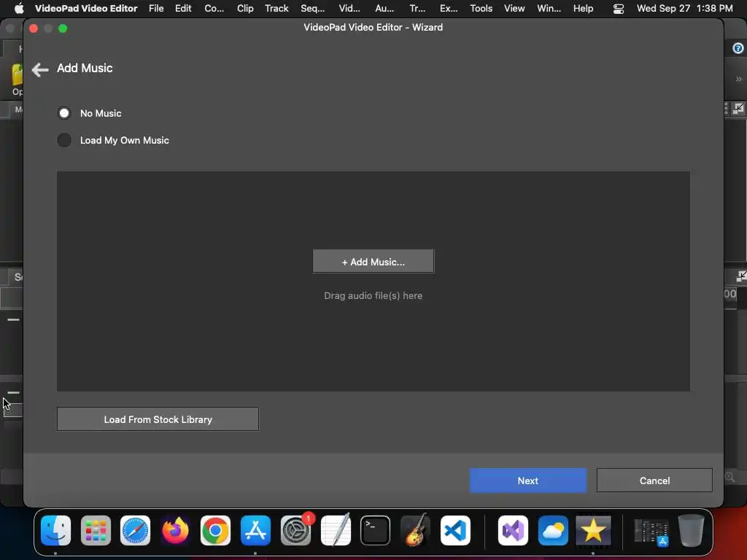747x560 pixels.
Task: Click the VideoPad star icon in Dock
Action: [593, 530]
